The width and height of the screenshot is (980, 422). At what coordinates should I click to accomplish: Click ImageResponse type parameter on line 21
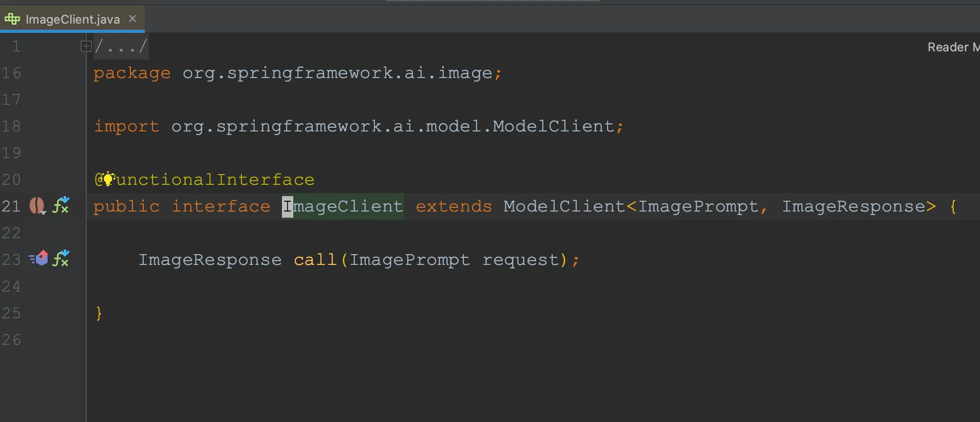pos(854,206)
